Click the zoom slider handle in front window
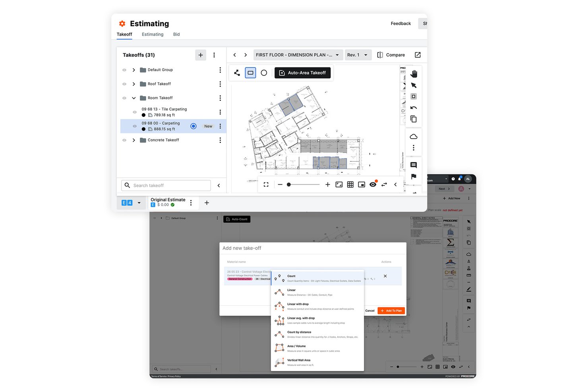This screenshot has width=588, height=392. [289, 185]
